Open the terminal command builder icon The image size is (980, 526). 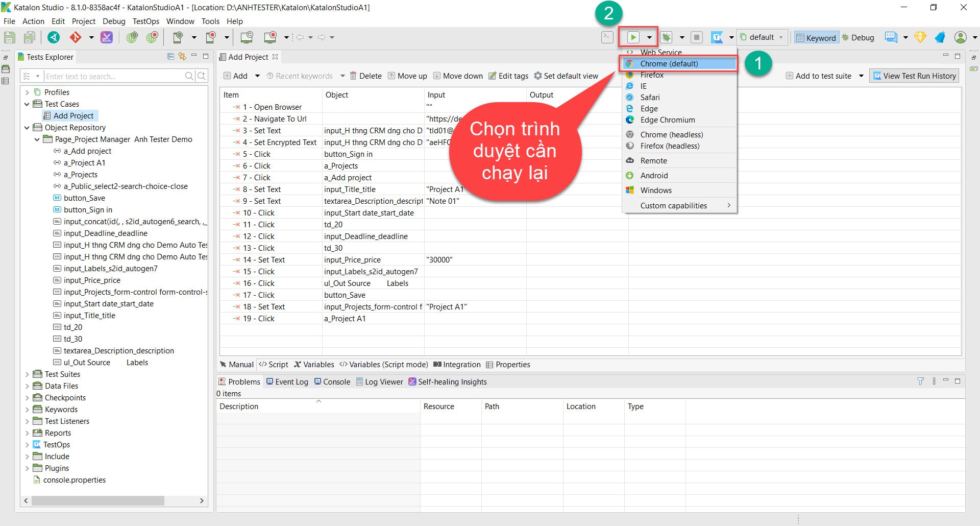click(x=607, y=37)
